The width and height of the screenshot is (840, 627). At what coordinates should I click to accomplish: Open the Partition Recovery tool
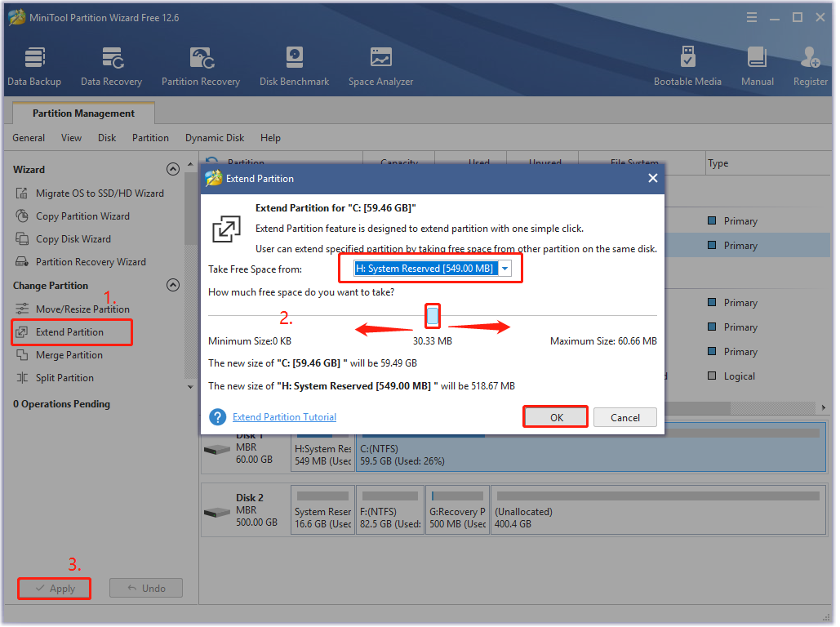point(201,66)
